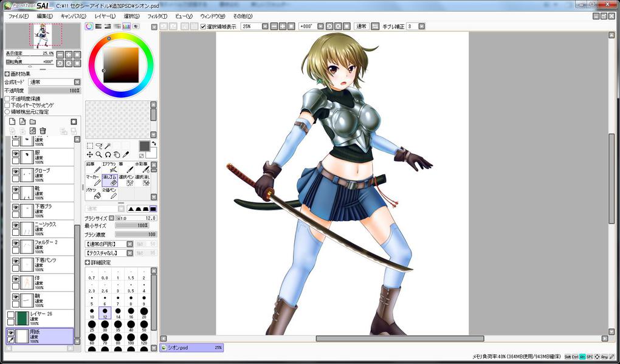This screenshot has height=364, width=620.
Task: Select the バケツ bucket fill tool
Action: point(94,193)
